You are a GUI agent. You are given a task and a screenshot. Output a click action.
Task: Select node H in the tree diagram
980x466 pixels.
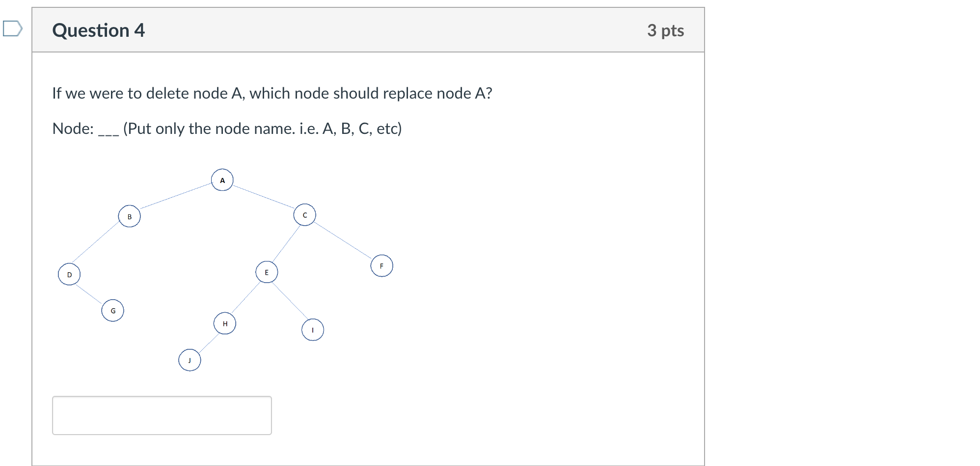[x=225, y=323]
